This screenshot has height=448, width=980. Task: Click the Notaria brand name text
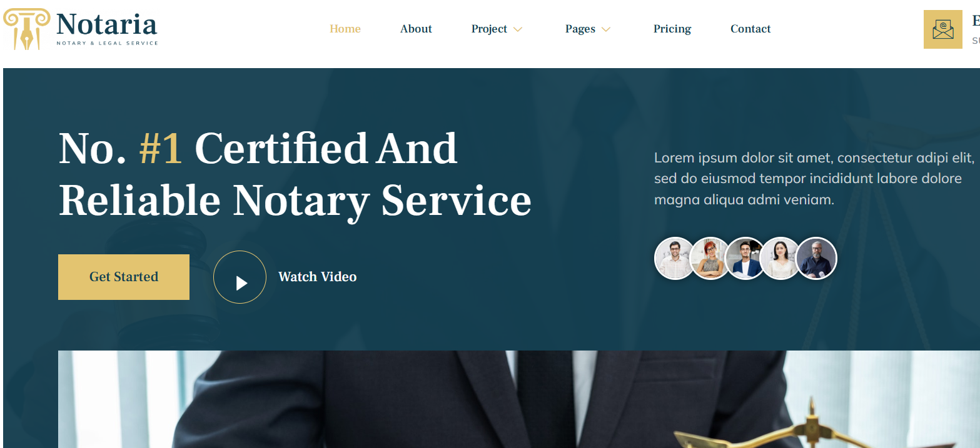106,25
